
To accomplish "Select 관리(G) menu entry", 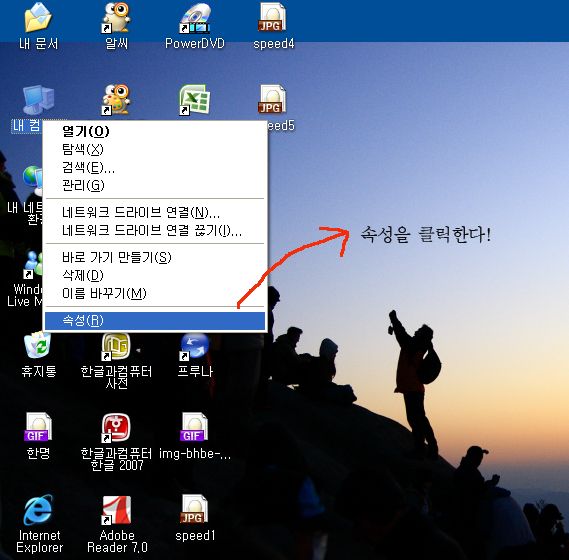I will tap(155, 185).
